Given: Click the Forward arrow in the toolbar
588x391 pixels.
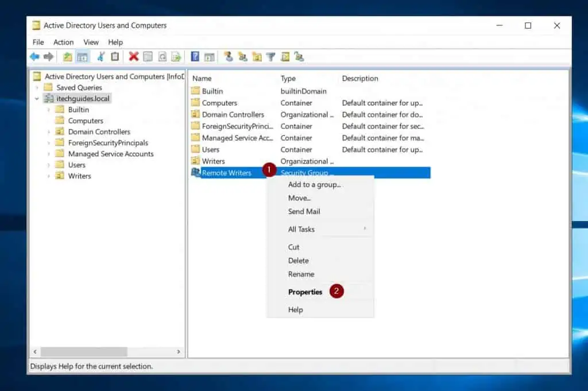Looking at the screenshot, I should click(x=48, y=57).
